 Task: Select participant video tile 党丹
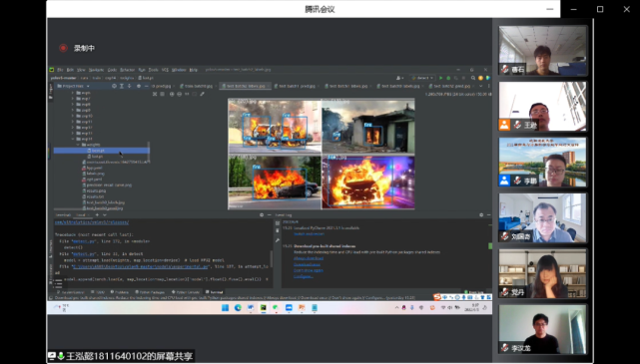pyautogui.click(x=542, y=273)
